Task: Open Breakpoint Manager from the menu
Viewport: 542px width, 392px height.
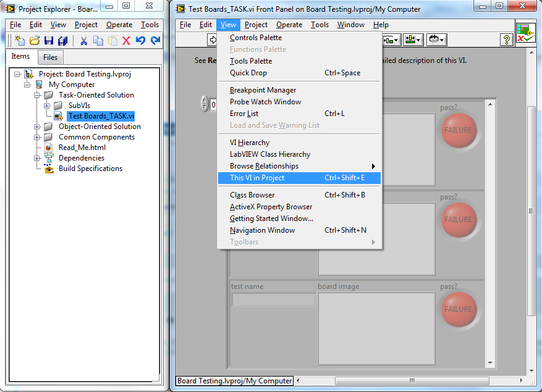Action: pos(299,90)
